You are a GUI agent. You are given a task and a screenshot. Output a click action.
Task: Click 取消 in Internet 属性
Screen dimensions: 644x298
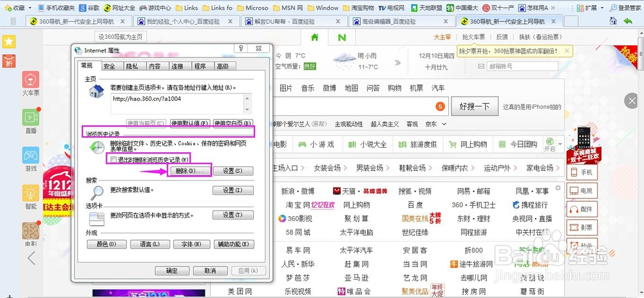[x=210, y=271]
